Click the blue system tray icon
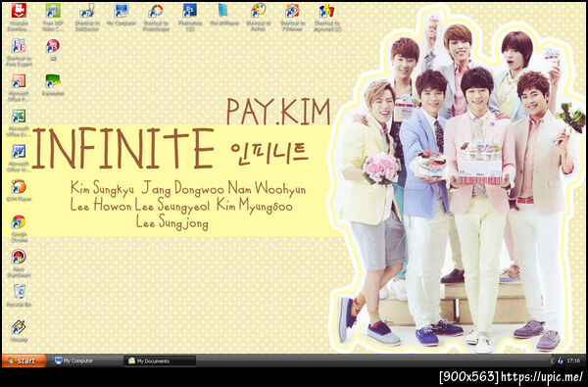This screenshot has width=588, height=387. coord(561,361)
